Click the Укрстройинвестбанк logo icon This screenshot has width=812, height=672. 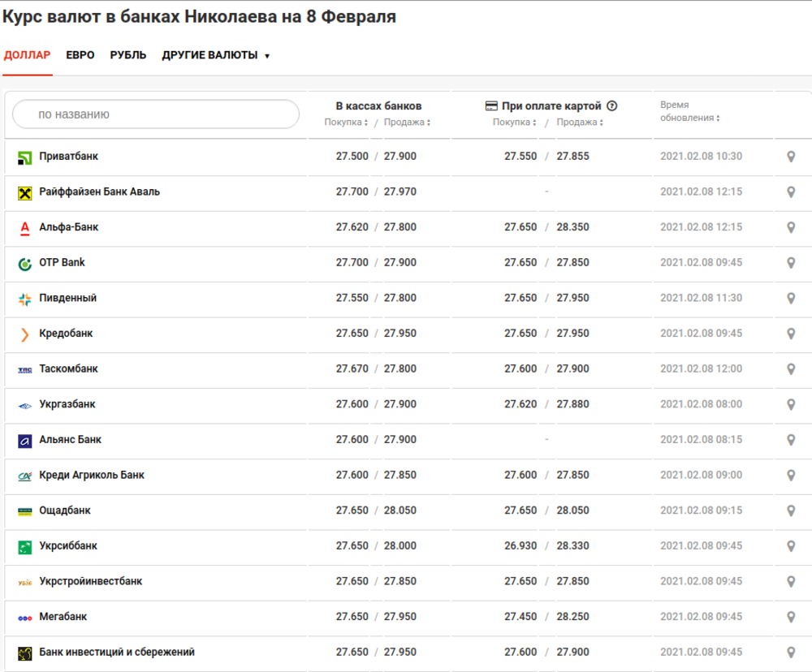click(x=25, y=583)
